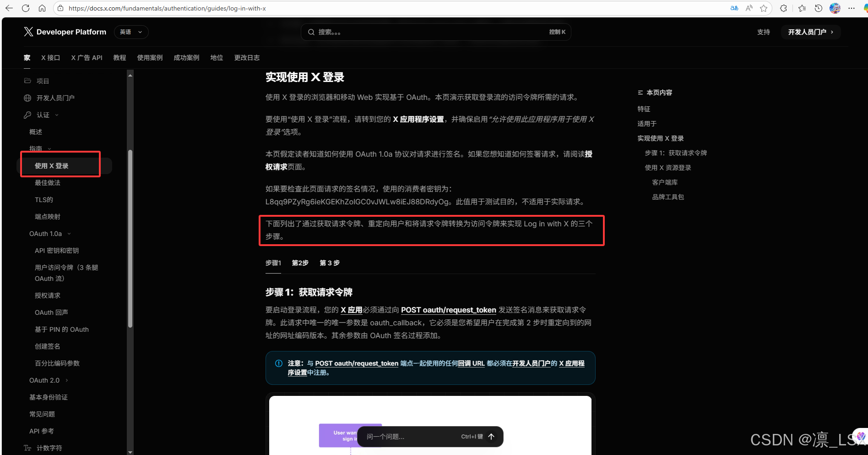
Task: Click the 支持 link in header
Action: [x=763, y=32]
